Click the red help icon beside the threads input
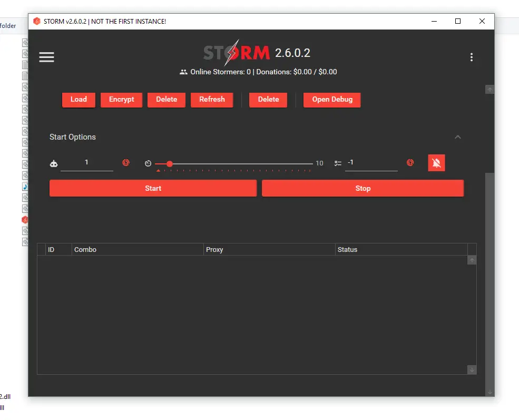 coord(126,163)
